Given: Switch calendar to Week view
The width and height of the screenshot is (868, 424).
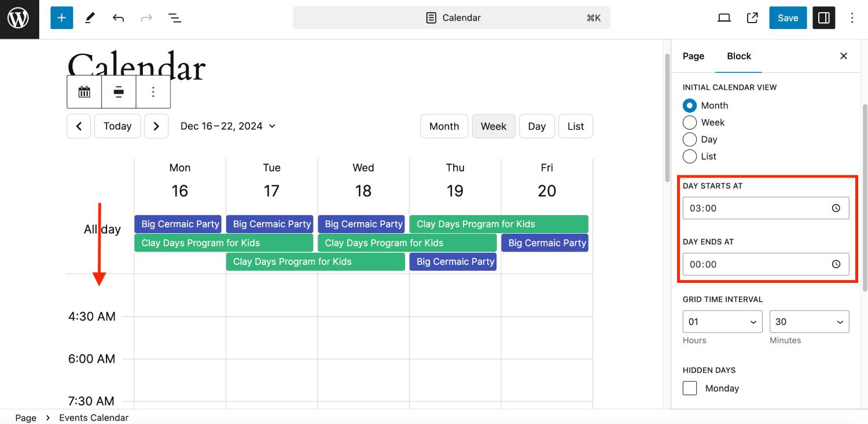Looking at the screenshot, I should click(494, 126).
